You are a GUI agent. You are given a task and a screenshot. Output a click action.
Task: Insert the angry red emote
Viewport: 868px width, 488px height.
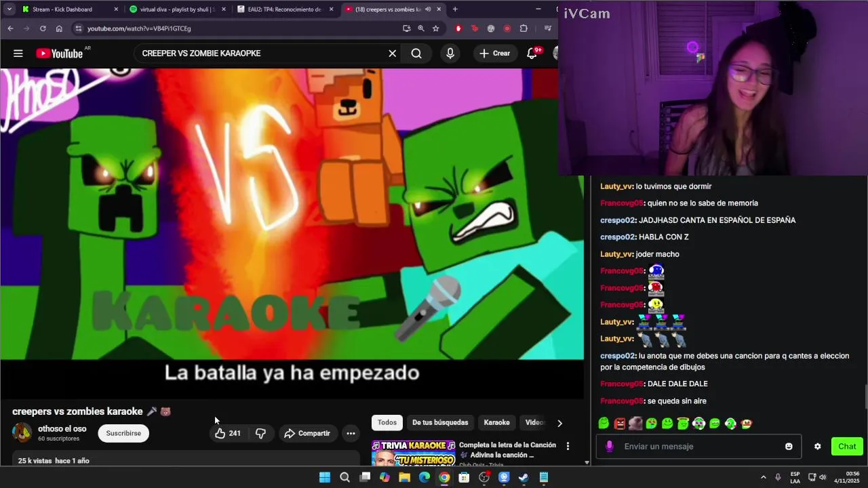(x=620, y=424)
